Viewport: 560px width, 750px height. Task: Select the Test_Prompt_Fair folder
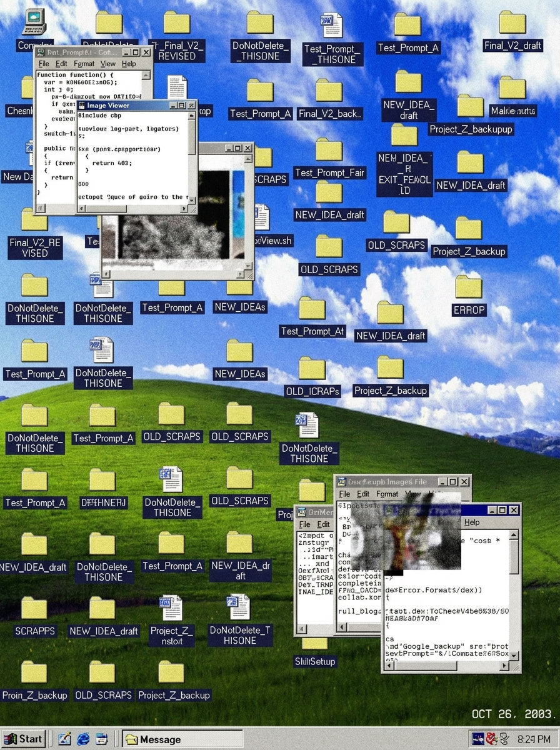point(329,150)
